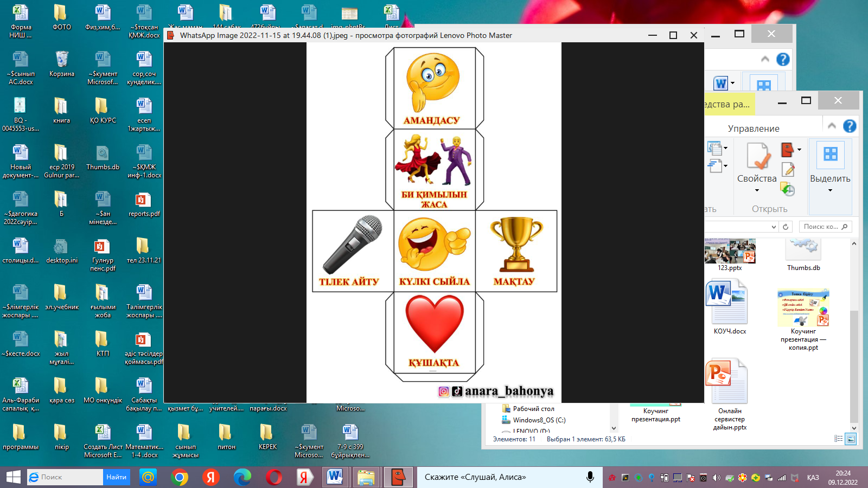Expand the Выделить dropdown in Explorer
Image resolution: width=868 pixels, height=488 pixels.
tap(830, 190)
